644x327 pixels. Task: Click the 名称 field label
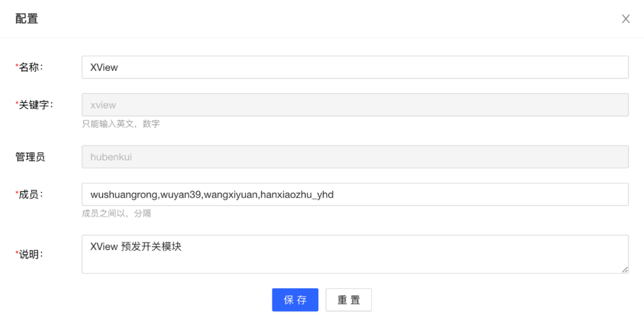point(29,67)
